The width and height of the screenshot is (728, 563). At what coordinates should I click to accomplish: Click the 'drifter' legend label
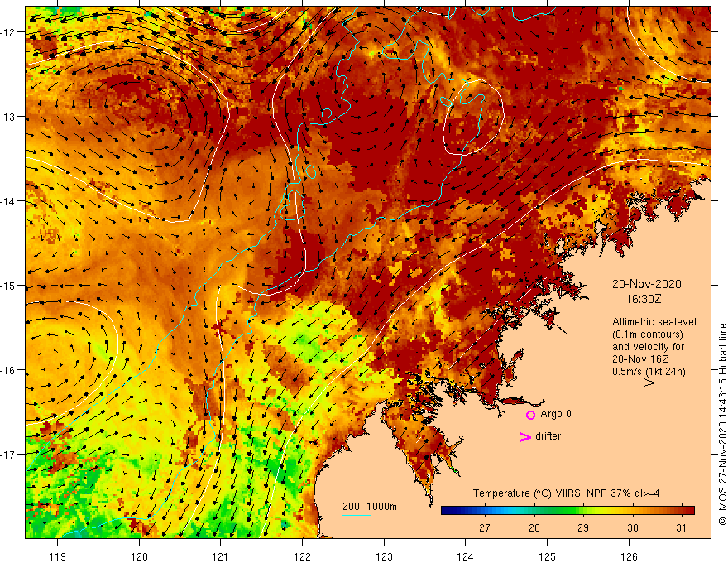click(548, 436)
